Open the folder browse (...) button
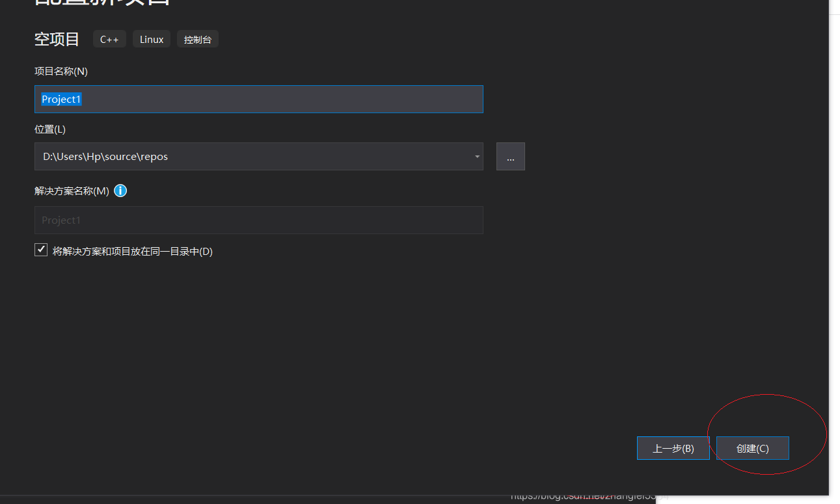840x504 pixels. coord(511,157)
